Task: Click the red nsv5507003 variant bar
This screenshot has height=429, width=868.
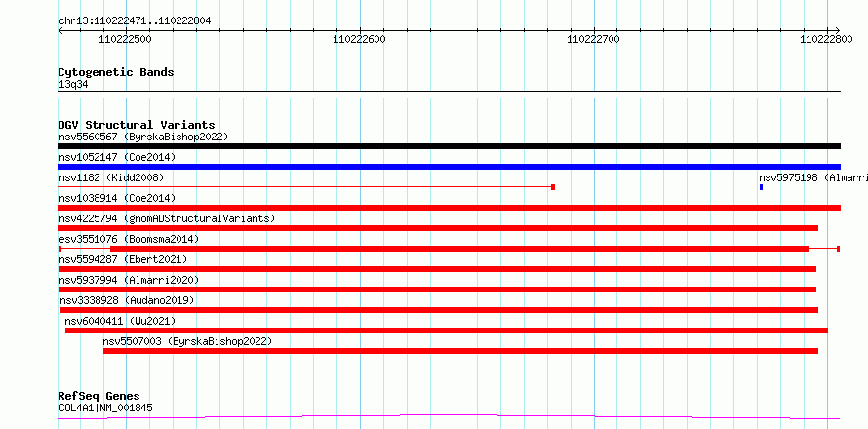Action: tap(460, 351)
